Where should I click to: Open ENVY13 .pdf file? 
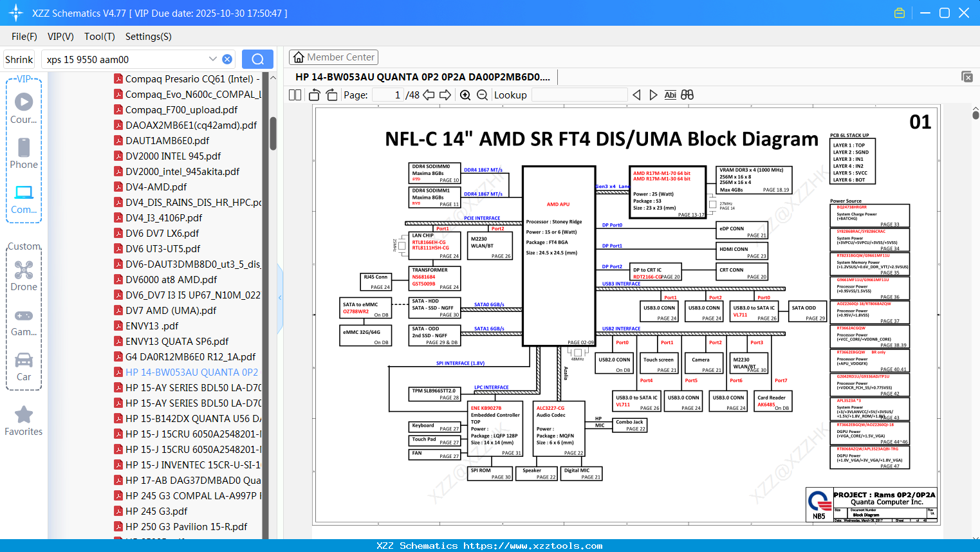146,326
